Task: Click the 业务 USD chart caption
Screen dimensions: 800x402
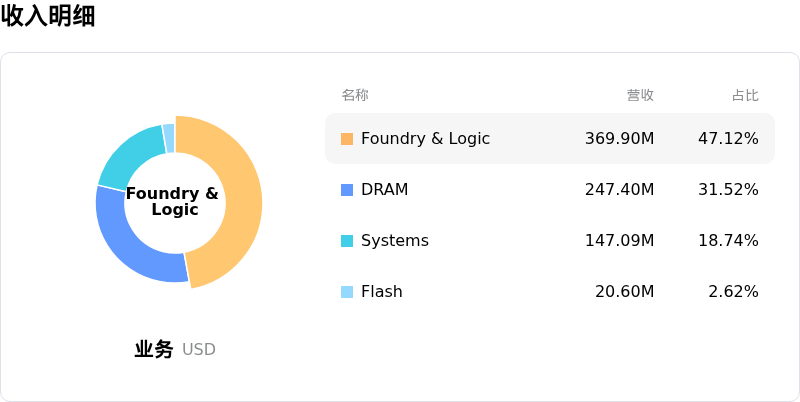Action: (175, 349)
